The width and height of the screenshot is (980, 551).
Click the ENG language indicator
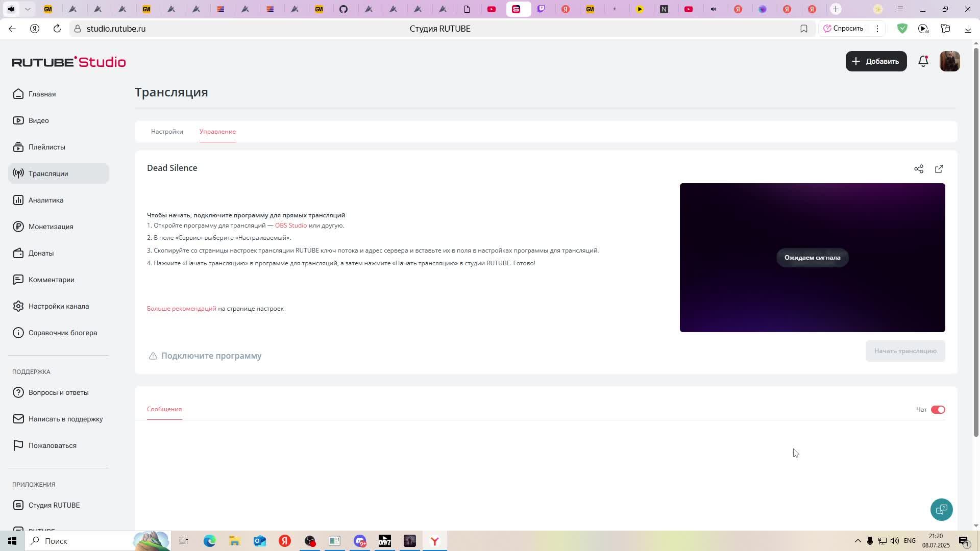point(910,541)
